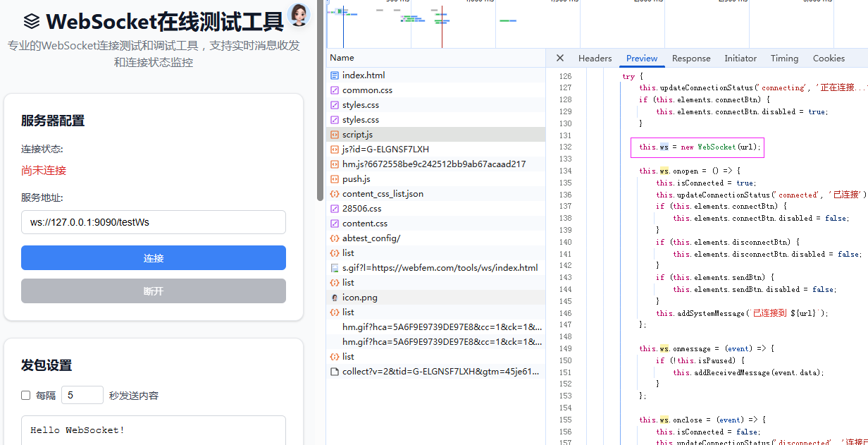This screenshot has width=868, height=445.
Task: Open the Response tab
Action: (691, 59)
